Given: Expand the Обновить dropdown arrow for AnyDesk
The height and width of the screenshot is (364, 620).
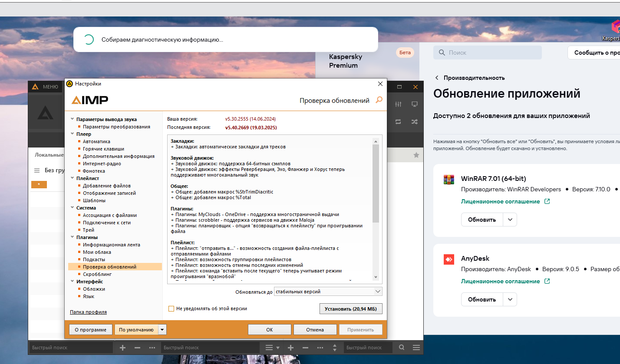Looking at the screenshot, I should [x=510, y=299].
